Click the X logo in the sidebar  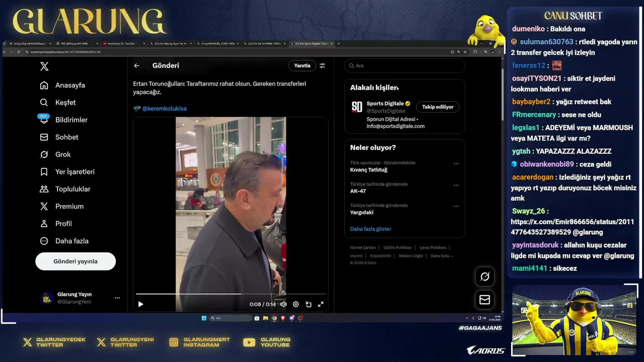(x=44, y=66)
